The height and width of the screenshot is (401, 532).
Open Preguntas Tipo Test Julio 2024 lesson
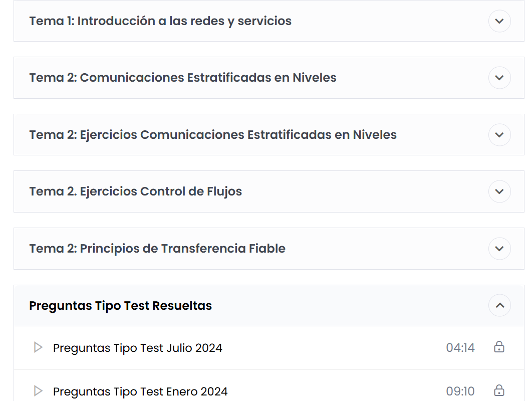(137, 348)
